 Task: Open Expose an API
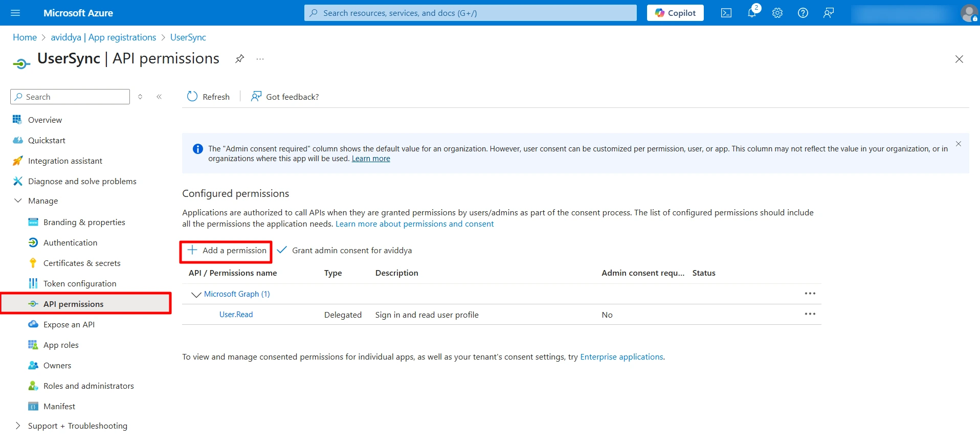pyautogui.click(x=69, y=324)
